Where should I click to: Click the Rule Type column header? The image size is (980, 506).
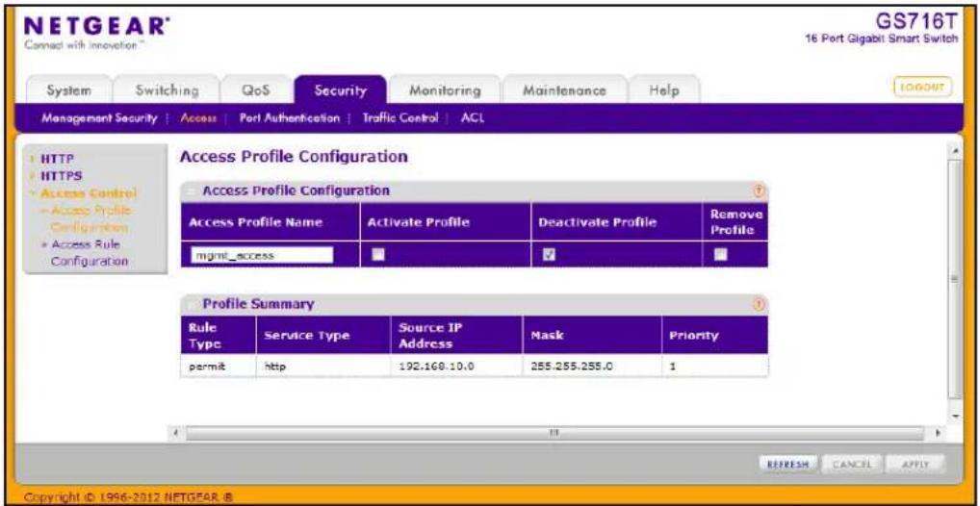tap(219, 336)
